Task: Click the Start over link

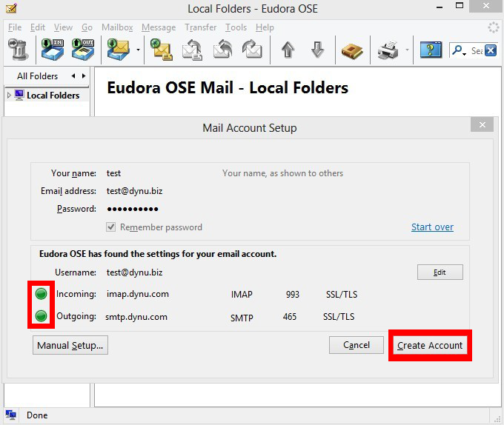Action: click(432, 227)
